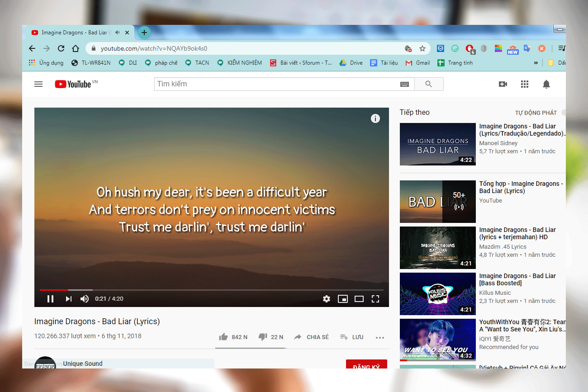Open the YouTube apps grid
588x392 pixels.
pyautogui.click(x=525, y=84)
